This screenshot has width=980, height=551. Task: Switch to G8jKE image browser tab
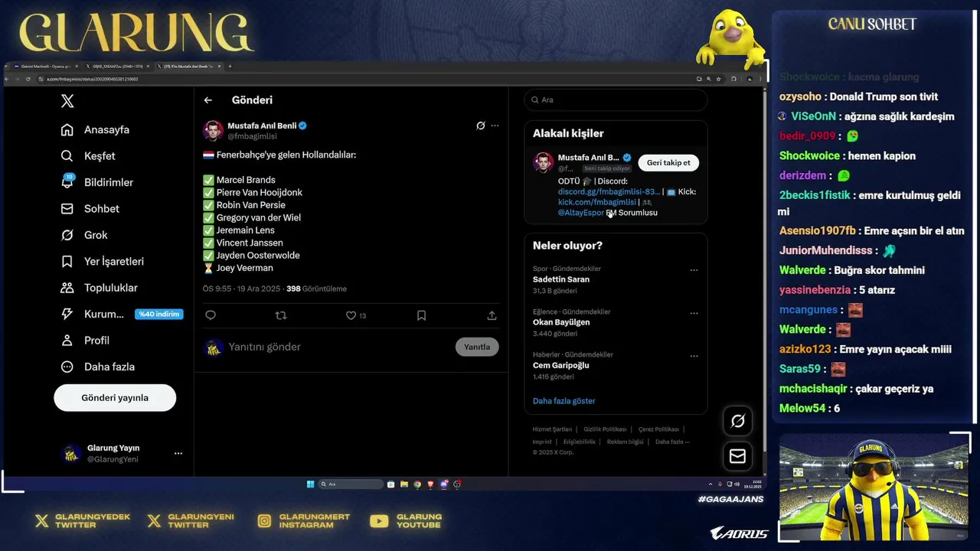pyautogui.click(x=116, y=67)
